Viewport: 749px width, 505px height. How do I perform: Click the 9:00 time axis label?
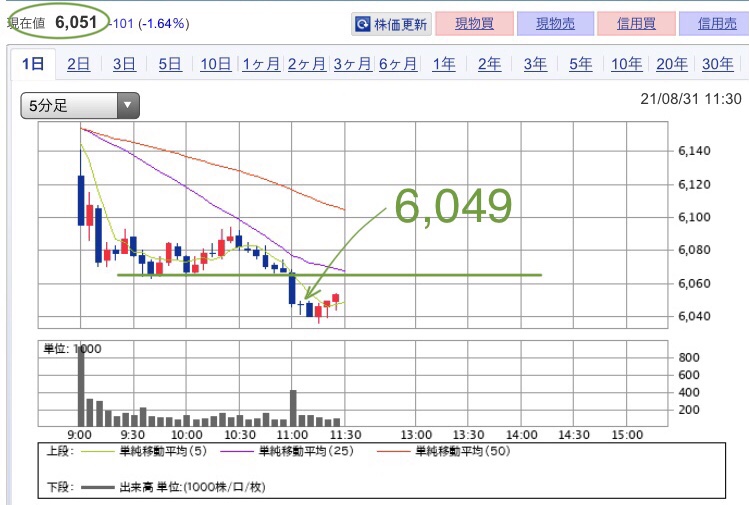point(79,435)
